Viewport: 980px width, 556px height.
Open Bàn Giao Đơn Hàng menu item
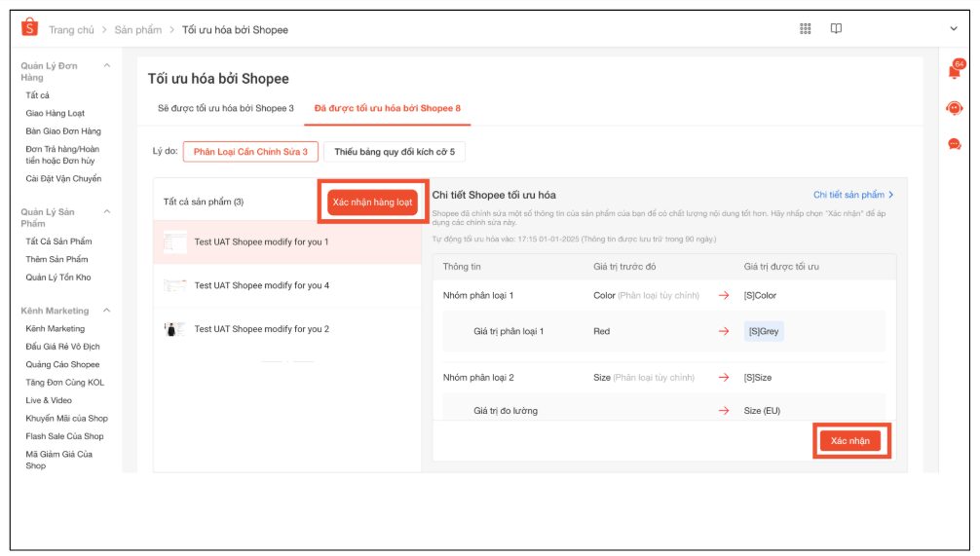click(63, 131)
